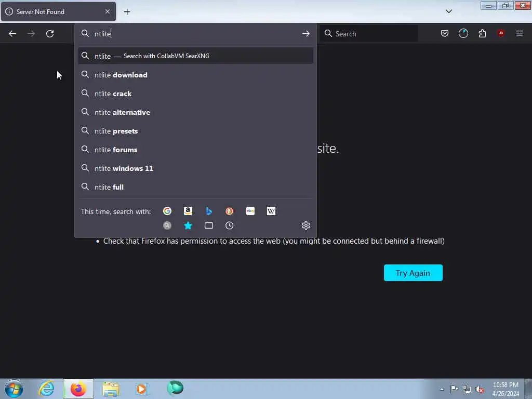
Task: Open the network tray icon
Action: (x=467, y=389)
